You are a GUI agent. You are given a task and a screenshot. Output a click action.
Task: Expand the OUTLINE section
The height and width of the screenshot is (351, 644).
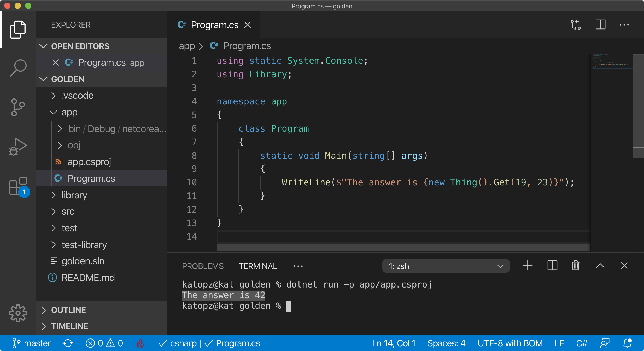pos(68,310)
